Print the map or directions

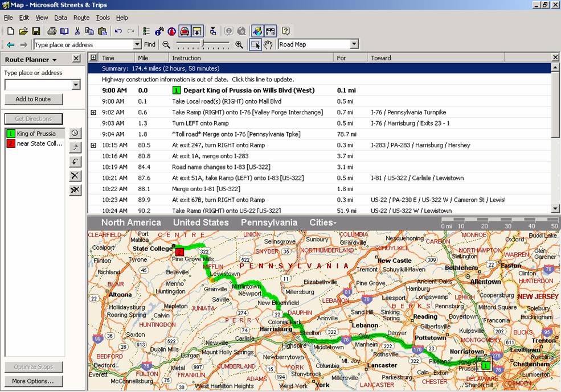coord(52,31)
